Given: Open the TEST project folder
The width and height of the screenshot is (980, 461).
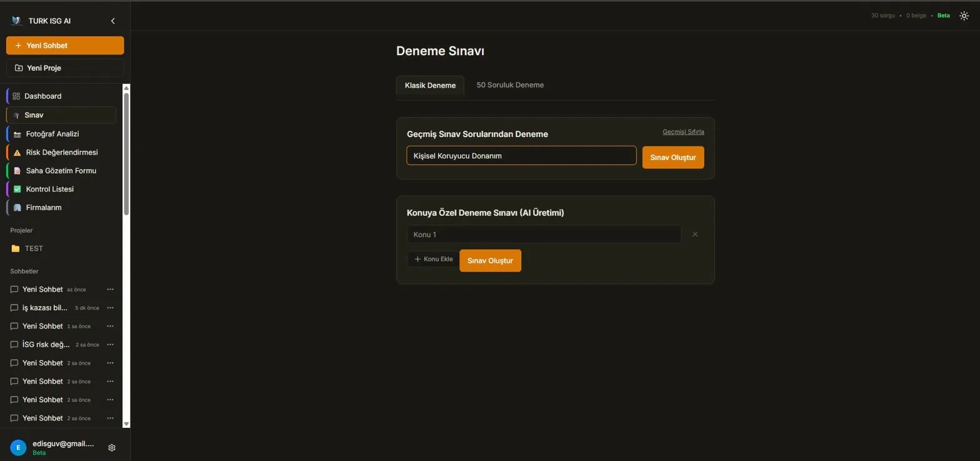Looking at the screenshot, I should 33,248.
